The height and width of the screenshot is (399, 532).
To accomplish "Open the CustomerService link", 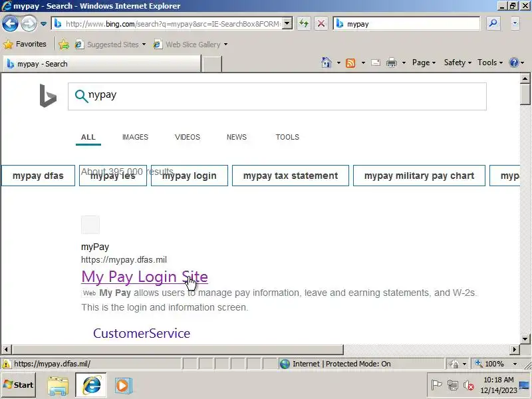I will point(142,333).
